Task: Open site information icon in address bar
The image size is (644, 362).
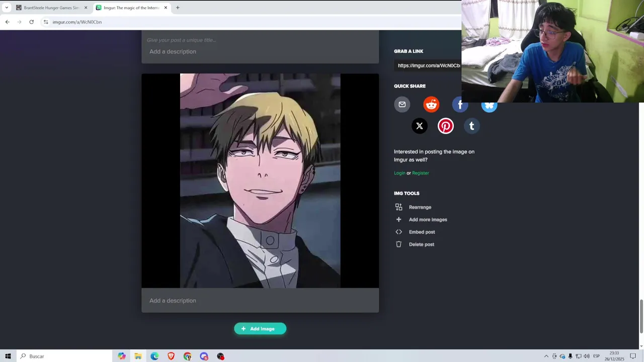Action: click(x=46, y=22)
